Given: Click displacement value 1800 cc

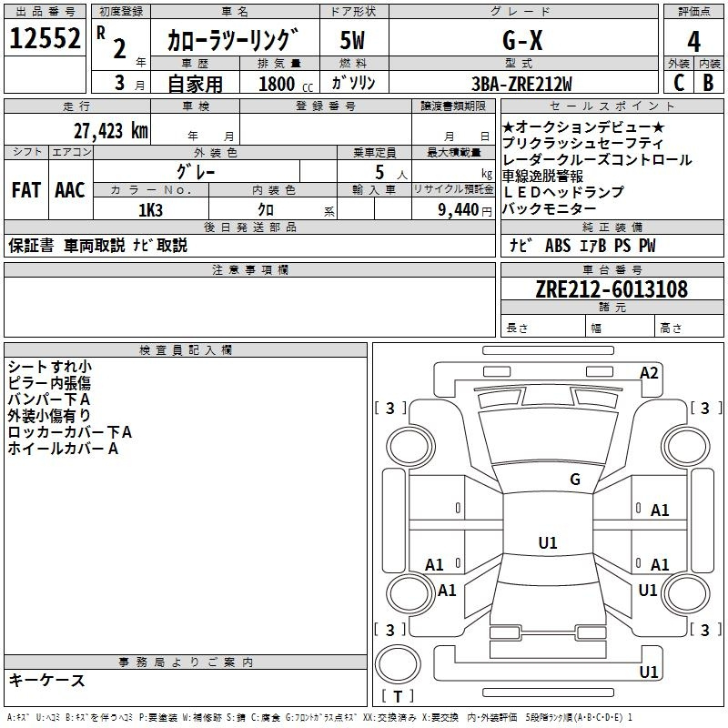Looking at the screenshot, I should (286, 84).
